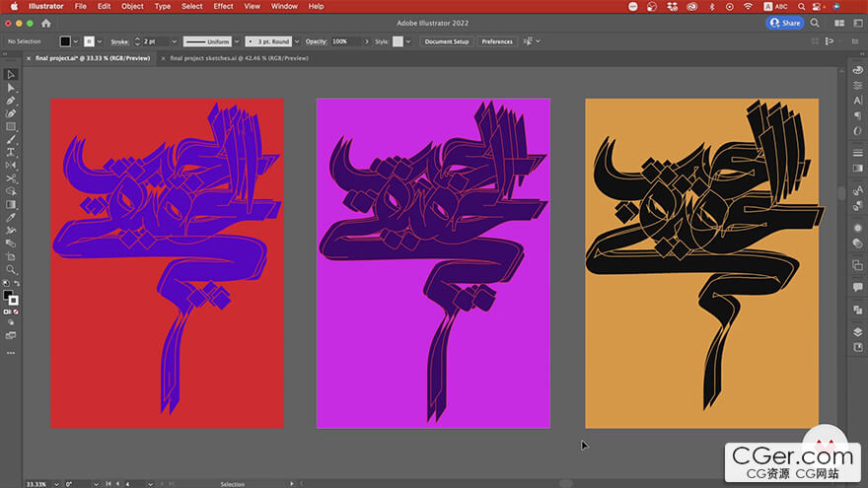This screenshot has width=868, height=488.
Task: Open the rotate view angle dropdown
Action: tap(96, 484)
